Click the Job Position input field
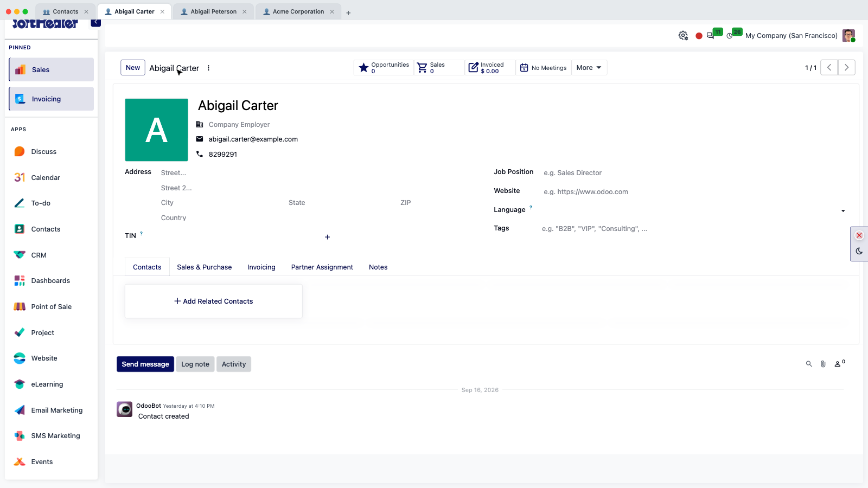The height and width of the screenshot is (488, 868). click(x=694, y=173)
